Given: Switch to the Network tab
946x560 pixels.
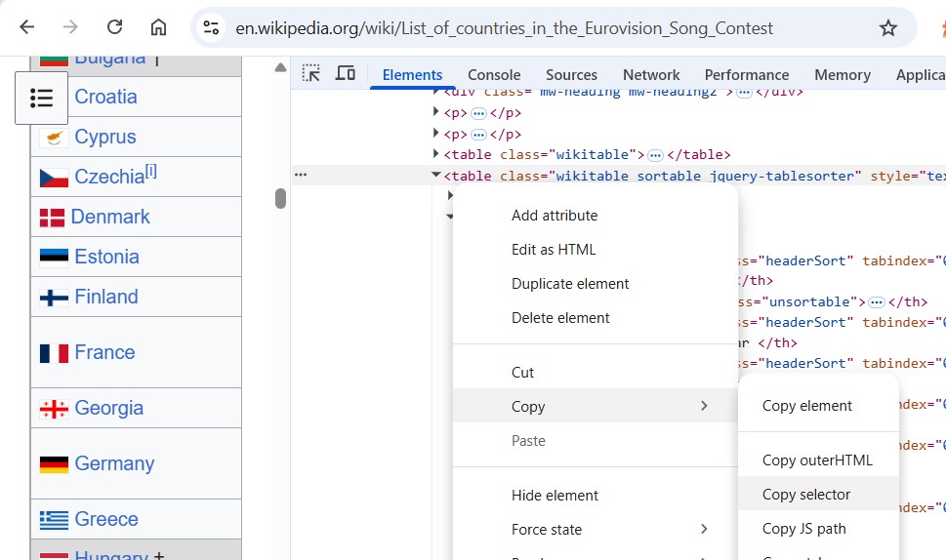Looking at the screenshot, I should (651, 75).
